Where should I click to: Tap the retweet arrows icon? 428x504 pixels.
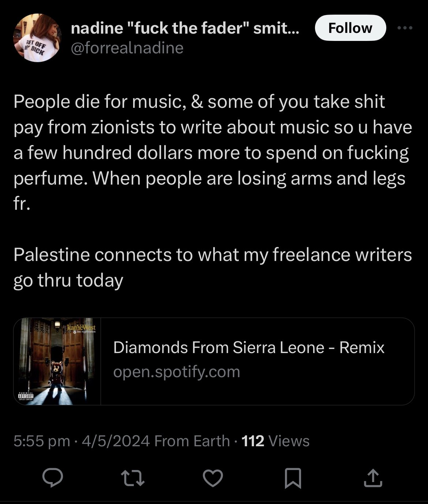pyautogui.click(x=133, y=478)
